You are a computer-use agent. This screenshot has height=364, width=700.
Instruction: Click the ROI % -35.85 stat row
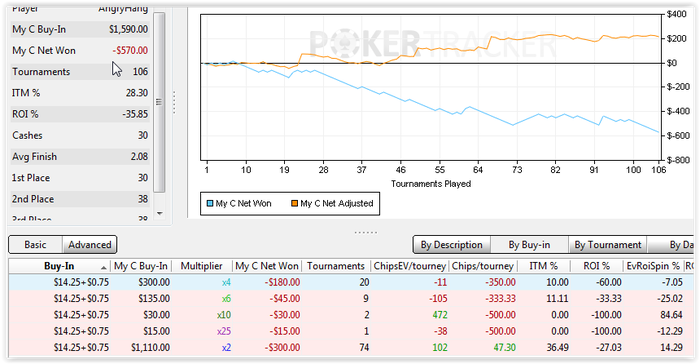pyautogui.click(x=80, y=114)
